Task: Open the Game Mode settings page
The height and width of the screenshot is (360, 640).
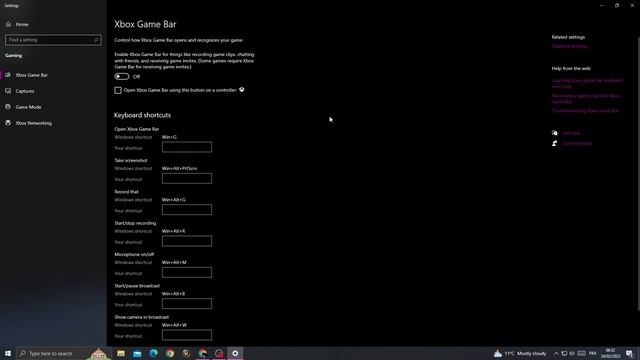Action: [28, 107]
